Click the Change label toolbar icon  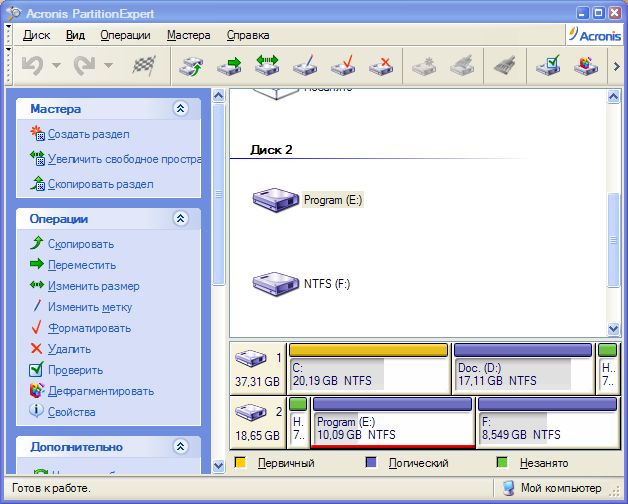coord(305,66)
